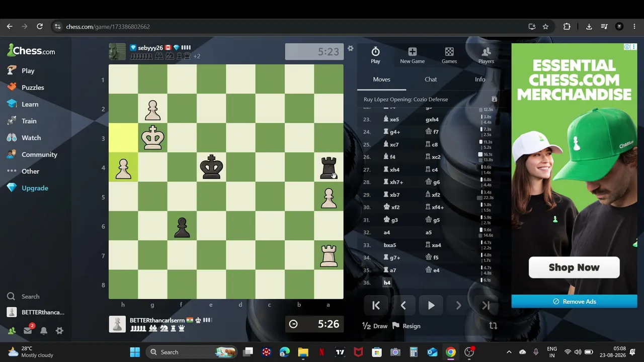Resign the game

pyautogui.click(x=406, y=326)
